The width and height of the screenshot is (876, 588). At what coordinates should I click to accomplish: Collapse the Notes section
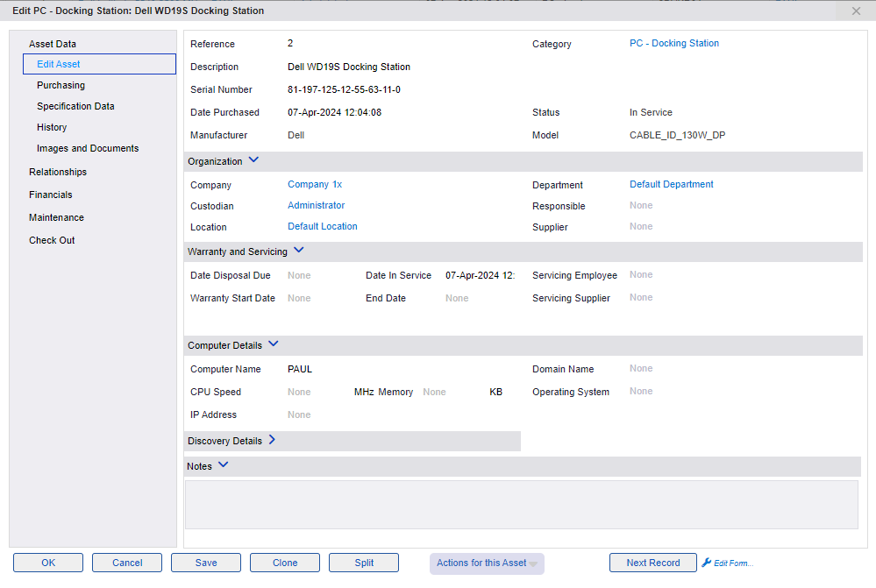[224, 465]
